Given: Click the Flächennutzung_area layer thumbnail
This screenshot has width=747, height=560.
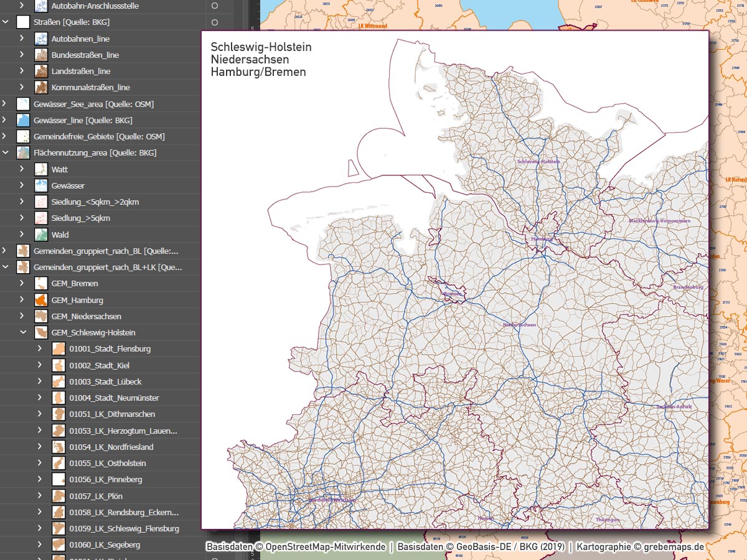Looking at the screenshot, I should (23, 153).
